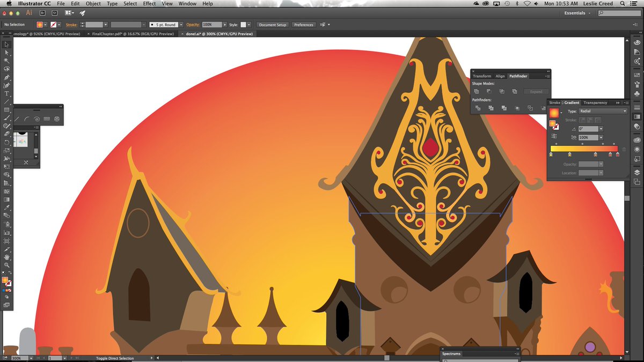644x362 pixels.
Task: Open the Window menu
Action: pos(187,4)
